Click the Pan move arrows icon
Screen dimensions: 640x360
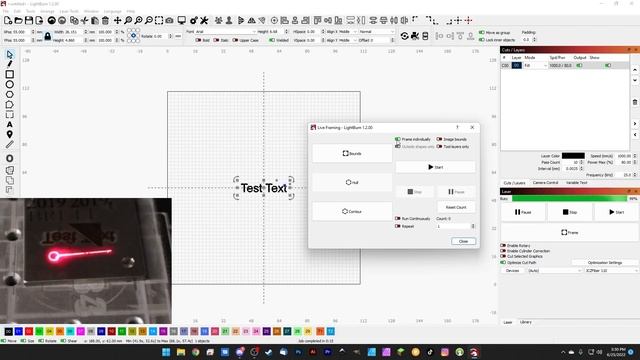coord(118,20)
